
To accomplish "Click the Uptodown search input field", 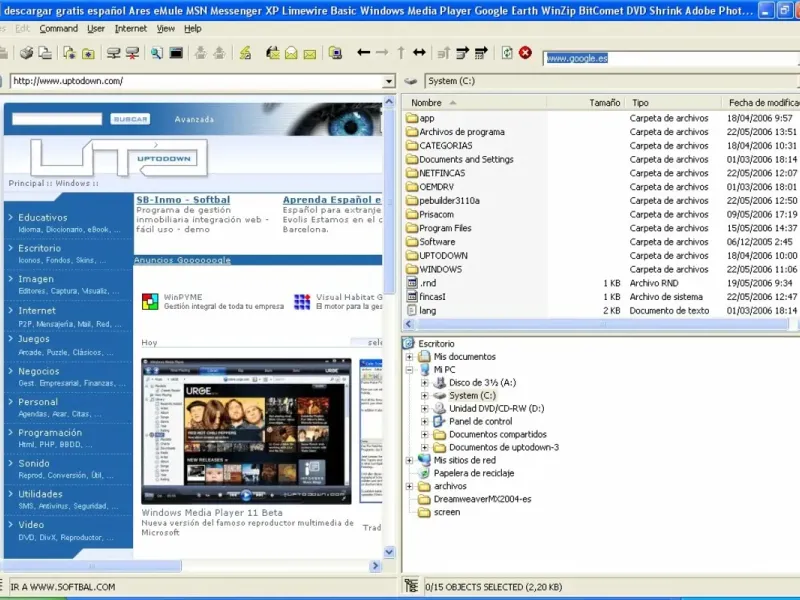I will click(57, 119).
